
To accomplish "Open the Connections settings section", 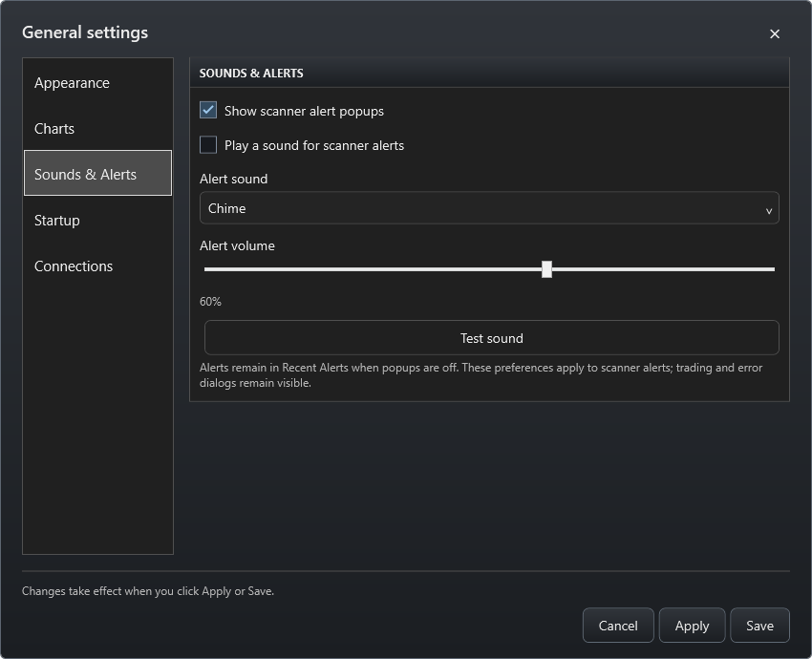I will pyautogui.click(x=97, y=266).
